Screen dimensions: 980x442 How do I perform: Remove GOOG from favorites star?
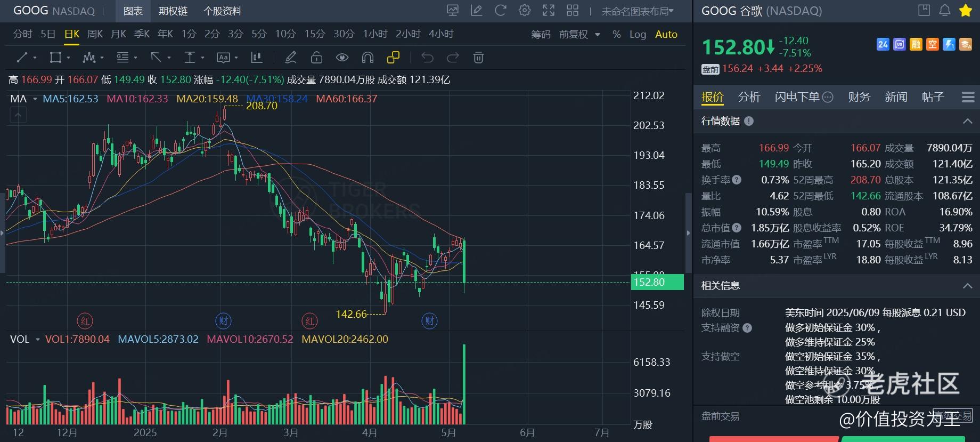coord(966,10)
